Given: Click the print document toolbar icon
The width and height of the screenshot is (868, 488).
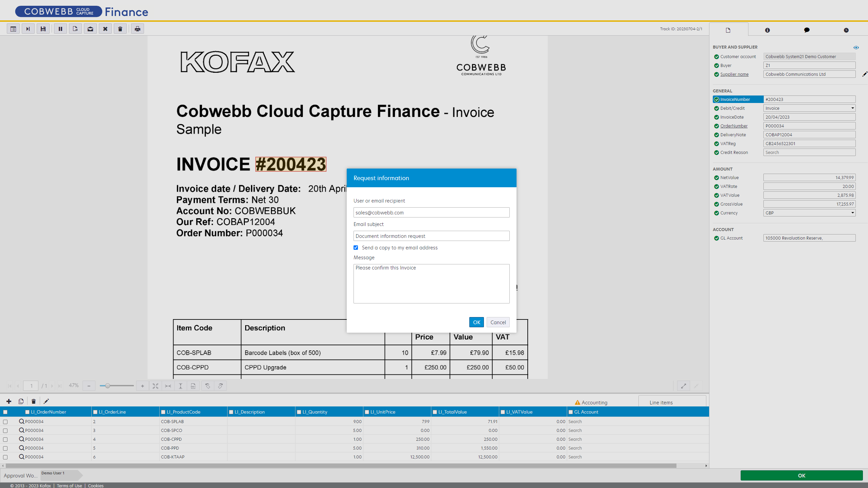Looking at the screenshot, I should click(x=137, y=29).
